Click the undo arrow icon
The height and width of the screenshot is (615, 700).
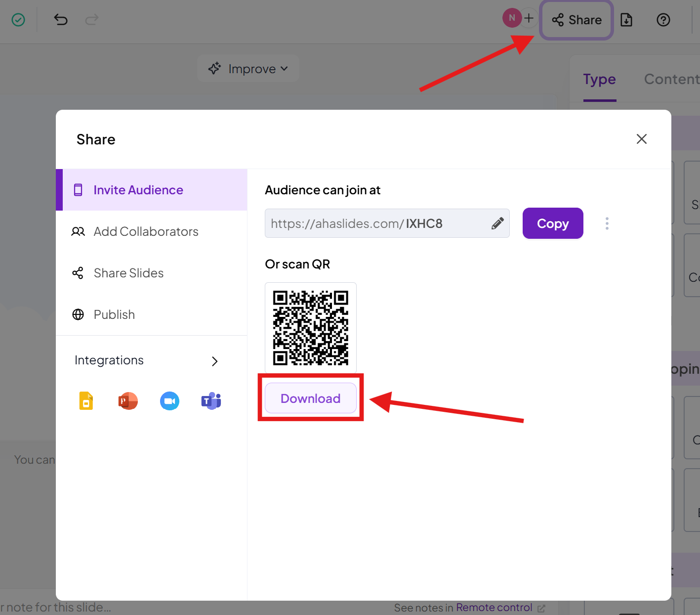(x=60, y=20)
